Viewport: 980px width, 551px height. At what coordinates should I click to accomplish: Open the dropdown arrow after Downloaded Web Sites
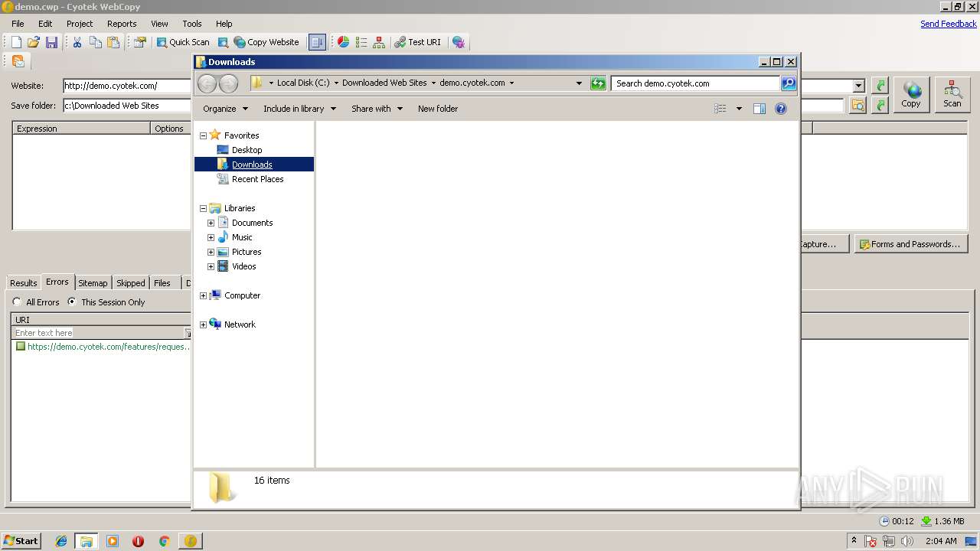coord(433,83)
